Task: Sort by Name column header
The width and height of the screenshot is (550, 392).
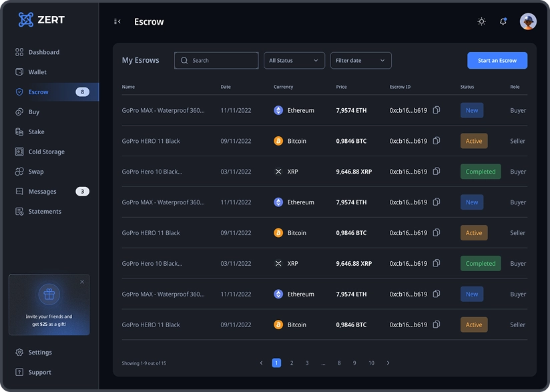Action: click(x=128, y=87)
